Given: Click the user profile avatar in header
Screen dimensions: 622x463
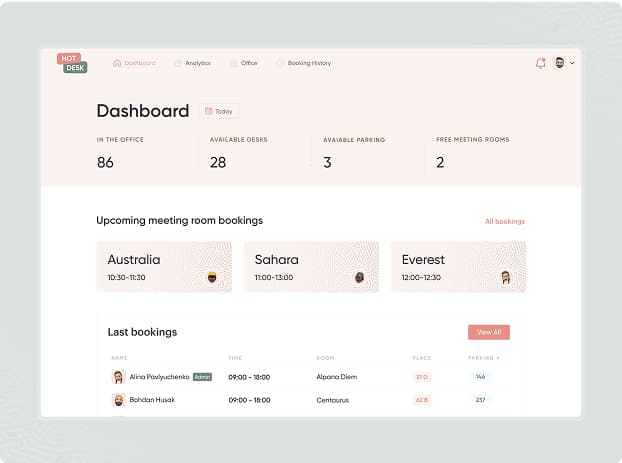Looking at the screenshot, I should (x=560, y=63).
